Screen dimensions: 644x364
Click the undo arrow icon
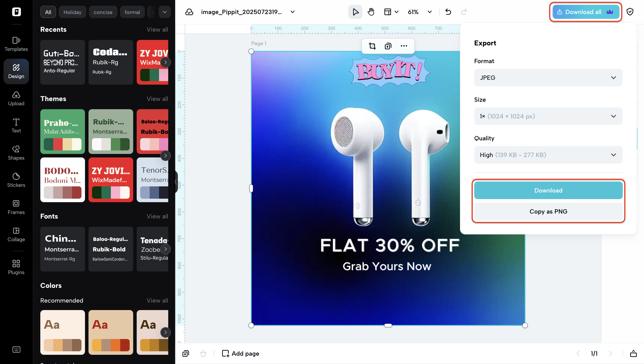pos(448,12)
